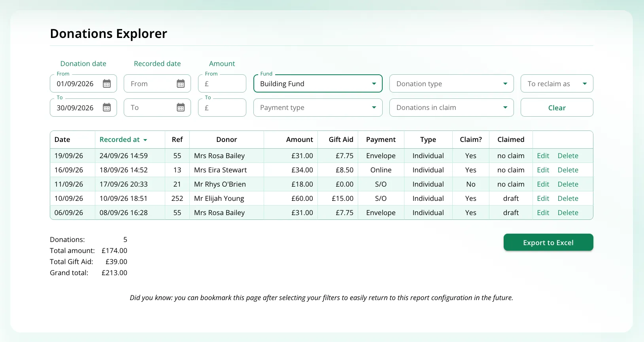This screenshot has width=644, height=342.
Task: Expand the Donation type dropdown
Action: (451, 83)
